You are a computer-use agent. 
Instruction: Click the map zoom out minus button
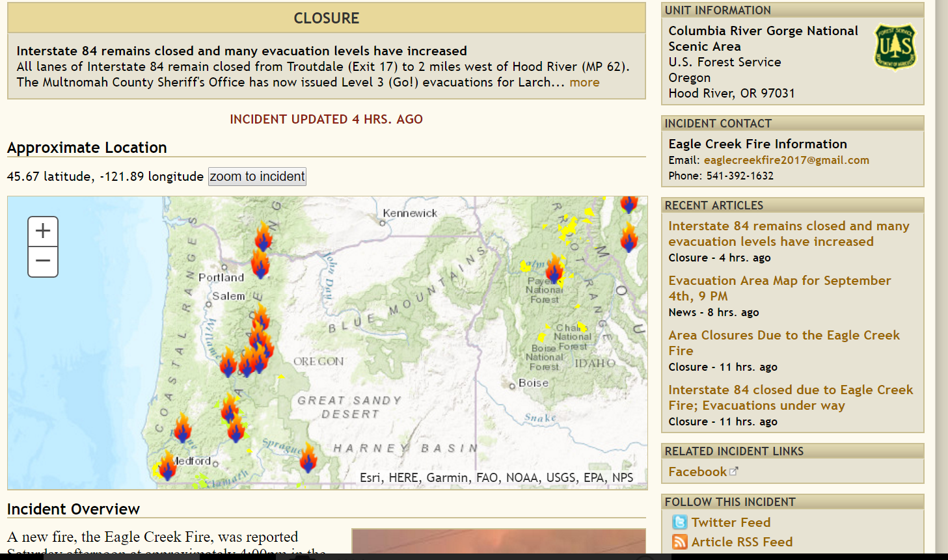[x=43, y=261]
